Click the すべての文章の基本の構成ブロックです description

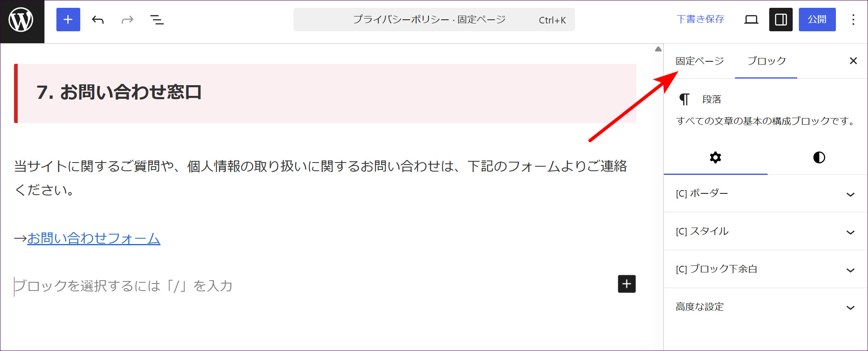pyautogui.click(x=766, y=121)
